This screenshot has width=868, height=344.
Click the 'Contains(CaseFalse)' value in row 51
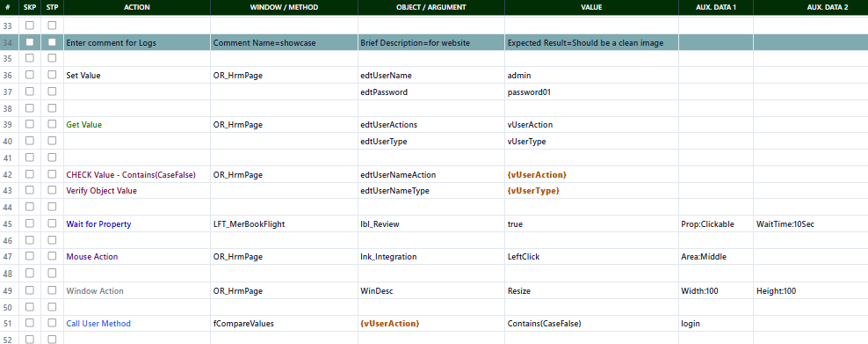tap(592, 323)
